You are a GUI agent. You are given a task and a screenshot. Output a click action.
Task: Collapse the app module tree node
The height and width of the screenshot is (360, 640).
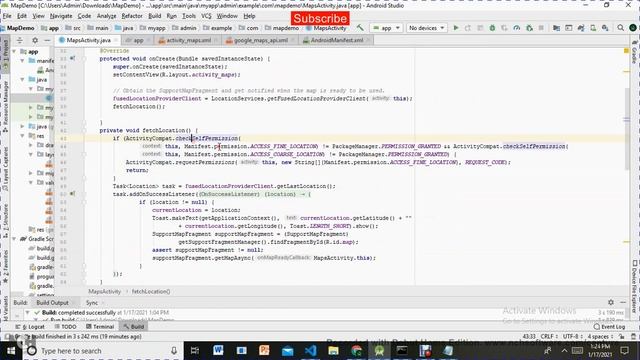pos(15,52)
